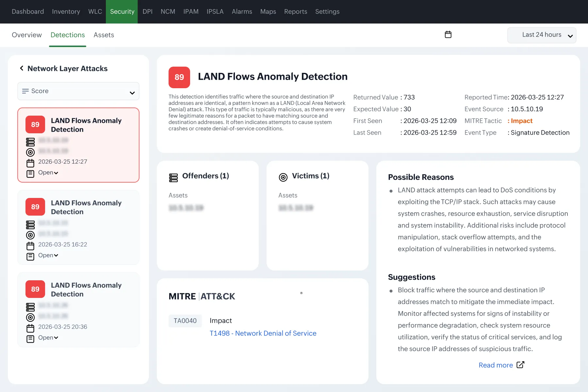Click the red 89 score badge in detail header
The height and width of the screenshot is (392, 588).
pyautogui.click(x=179, y=77)
